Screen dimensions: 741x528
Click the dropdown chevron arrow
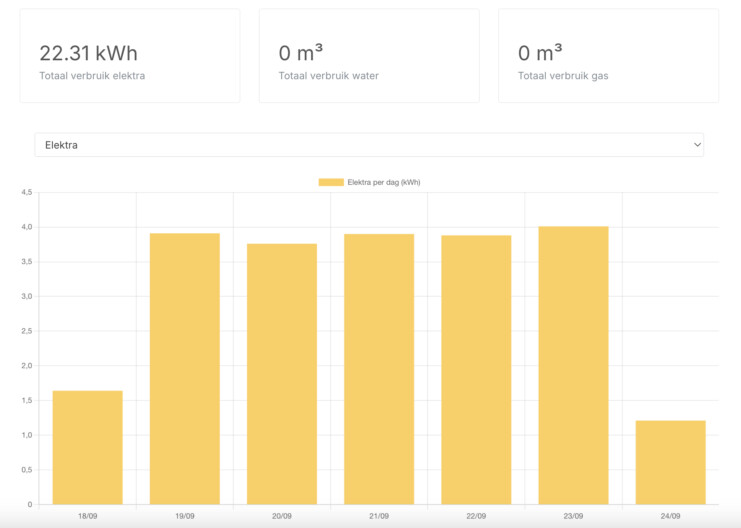pyautogui.click(x=697, y=145)
